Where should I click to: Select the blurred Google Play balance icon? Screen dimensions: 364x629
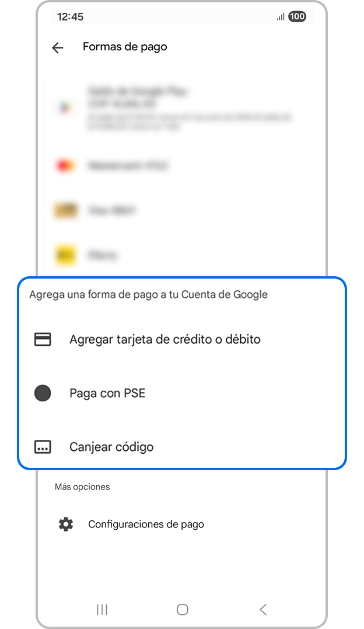65,107
